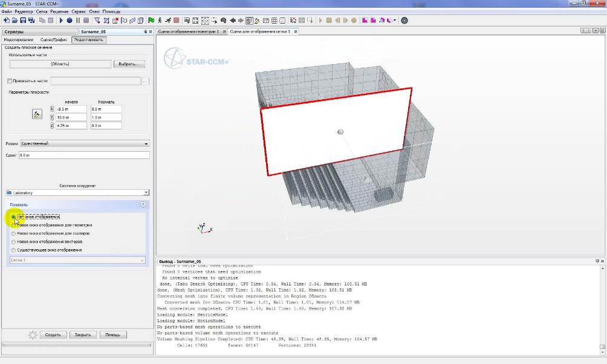Viewport: 607px width, 364px height.
Task: Click the Save simulation floppy disk icon
Action: [24, 20]
